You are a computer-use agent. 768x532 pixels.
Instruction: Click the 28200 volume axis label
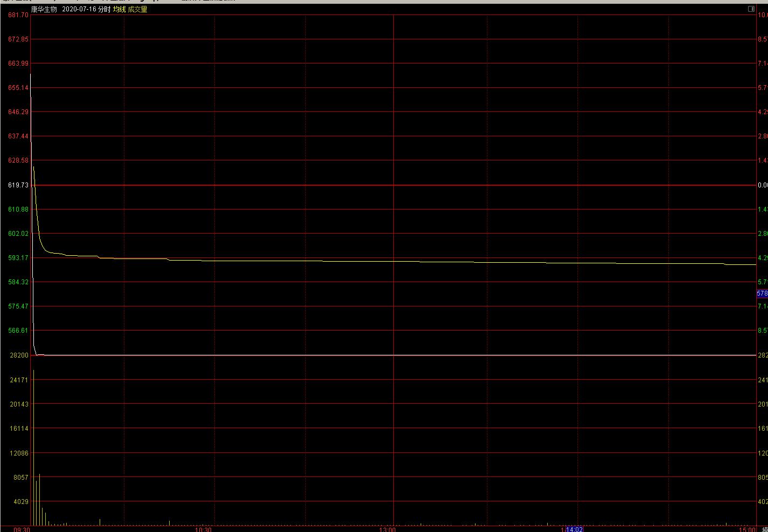19,355
